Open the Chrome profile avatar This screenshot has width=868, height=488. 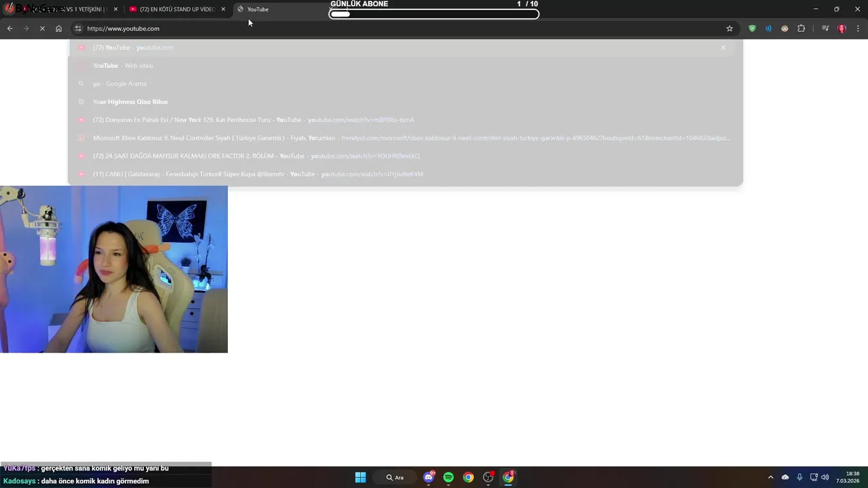click(842, 28)
